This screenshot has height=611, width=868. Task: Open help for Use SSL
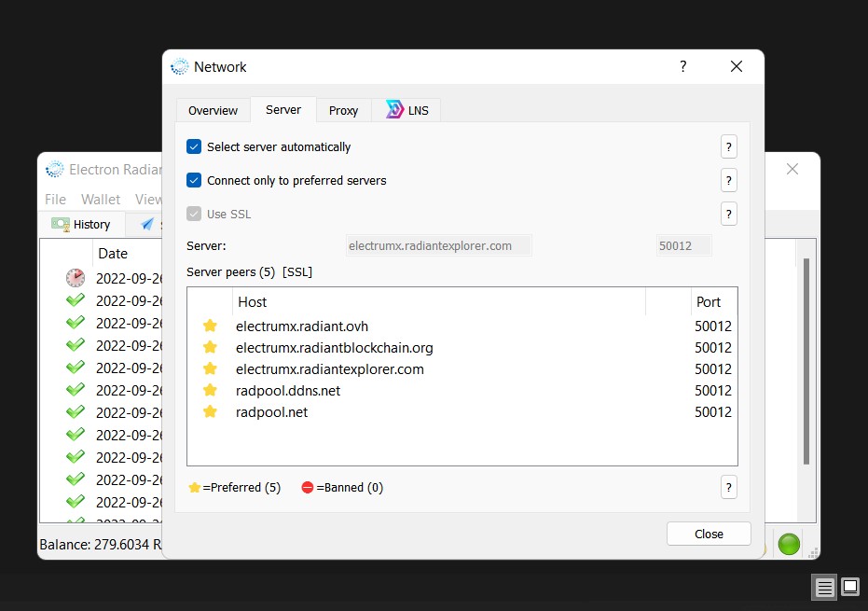(728, 214)
